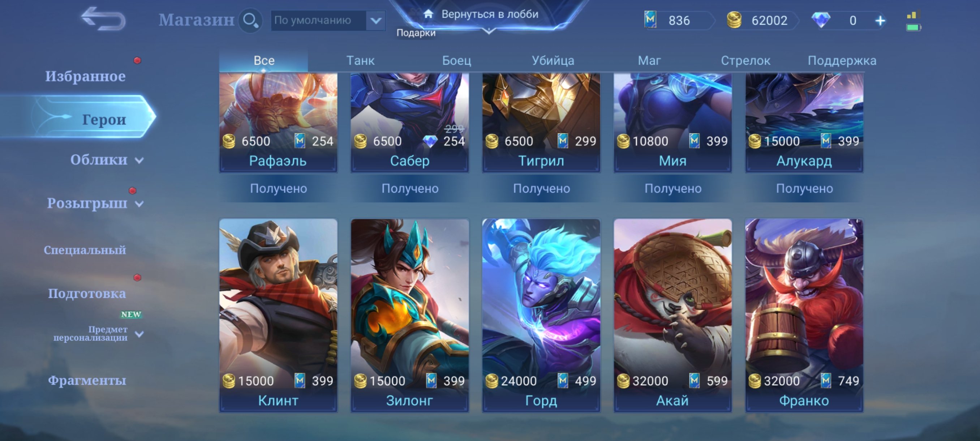This screenshot has width=980, height=441.
Task: Click the ticket currency icon showing 836
Action: click(650, 20)
